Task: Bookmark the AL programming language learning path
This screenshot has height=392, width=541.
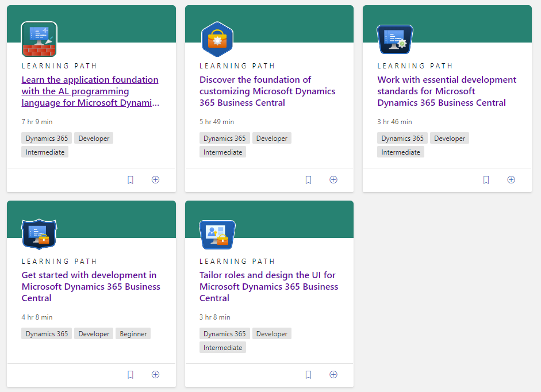Action: pos(131,180)
